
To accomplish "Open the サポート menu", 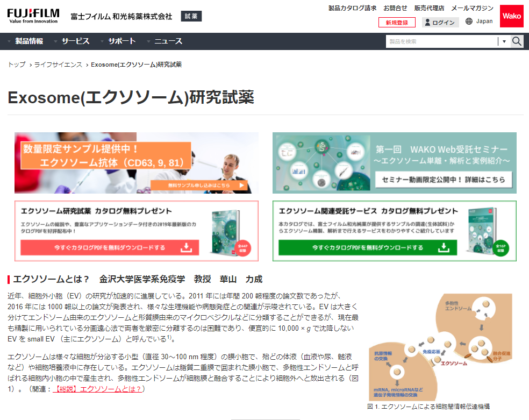I will click(122, 41).
